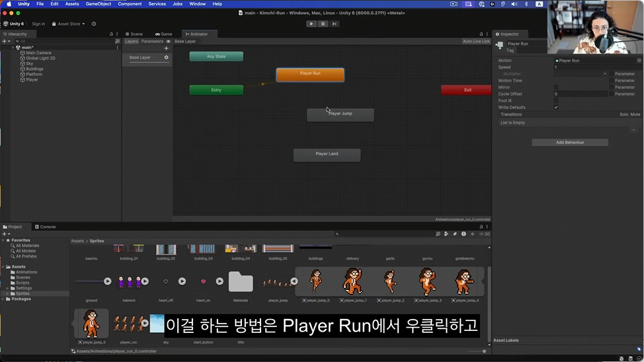Select the Player Land state node
This screenshot has width=644, height=362.
point(327,155)
